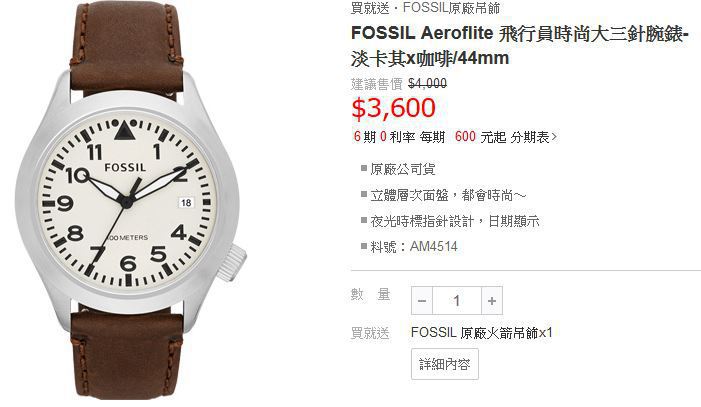The image size is (701, 407).
Task: Click the FOSSIL logo on the watch dial
Action: click(125, 168)
